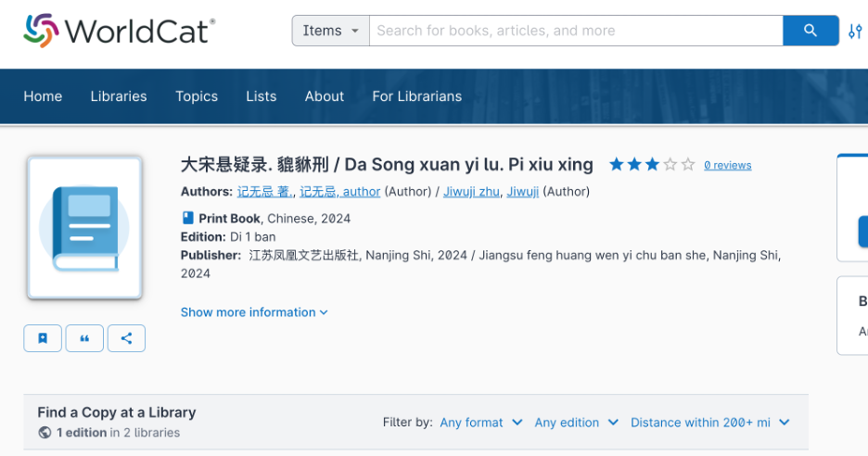Click the 1 edition in 2 libraries text

119,432
